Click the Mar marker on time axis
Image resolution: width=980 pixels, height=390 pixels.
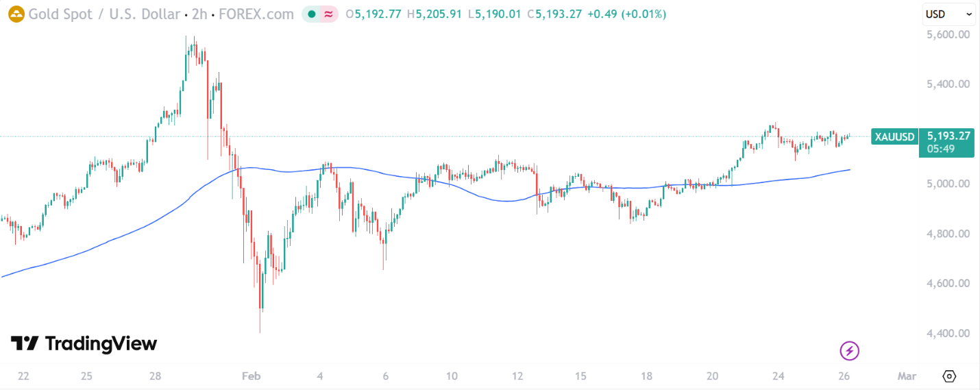[x=907, y=376]
